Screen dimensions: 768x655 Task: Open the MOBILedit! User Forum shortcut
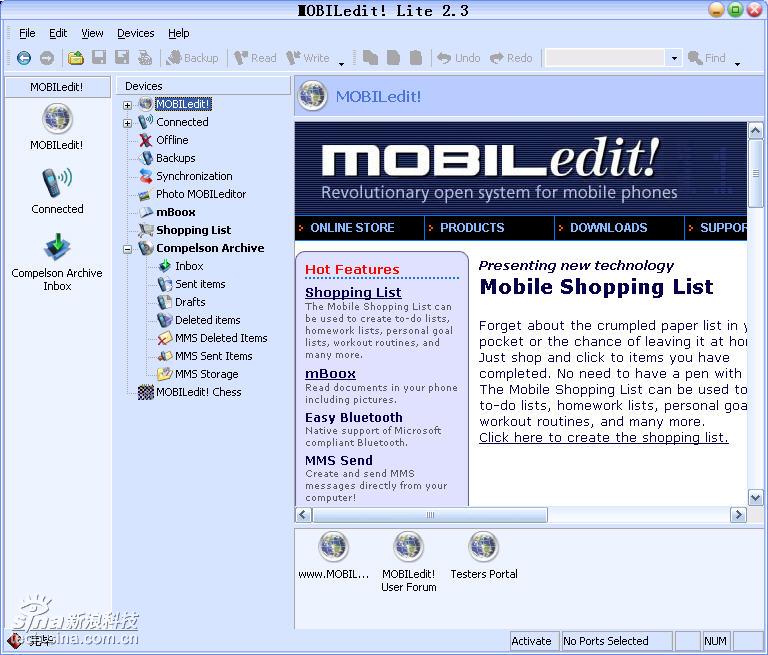point(408,548)
